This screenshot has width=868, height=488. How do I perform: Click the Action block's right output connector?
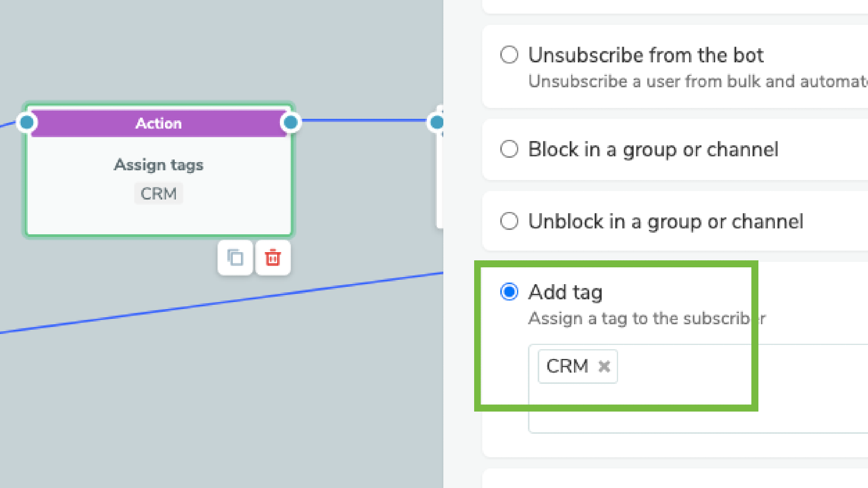pos(291,123)
